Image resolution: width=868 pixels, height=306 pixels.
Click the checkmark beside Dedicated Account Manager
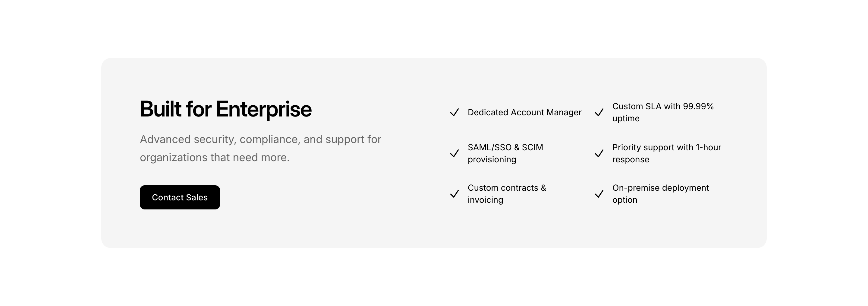454,112
